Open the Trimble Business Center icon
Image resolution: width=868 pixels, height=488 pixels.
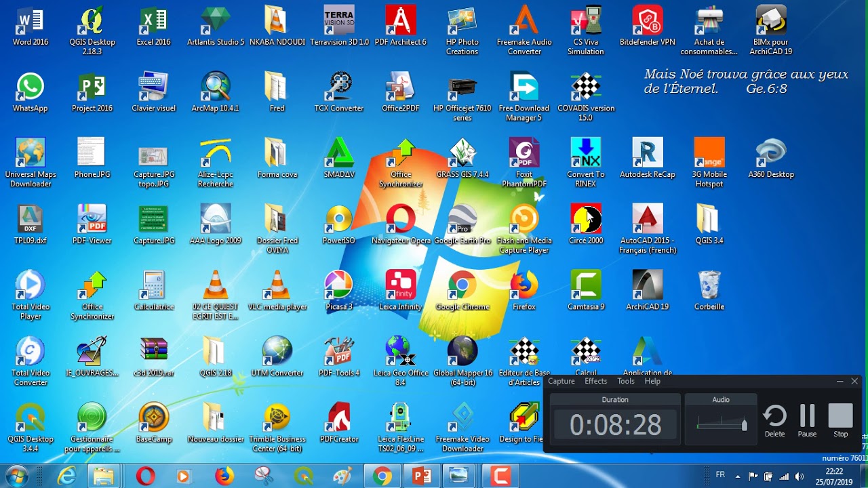click(x=277, y=428)
